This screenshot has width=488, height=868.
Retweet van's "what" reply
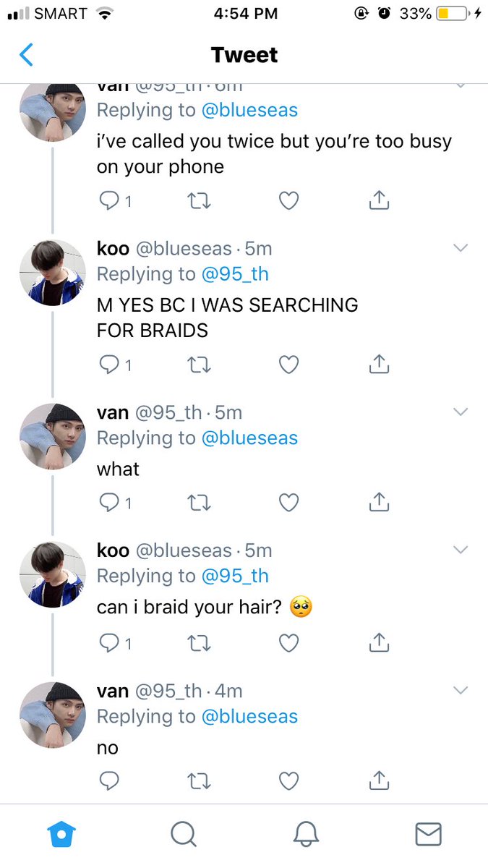(x=199, y=502)
